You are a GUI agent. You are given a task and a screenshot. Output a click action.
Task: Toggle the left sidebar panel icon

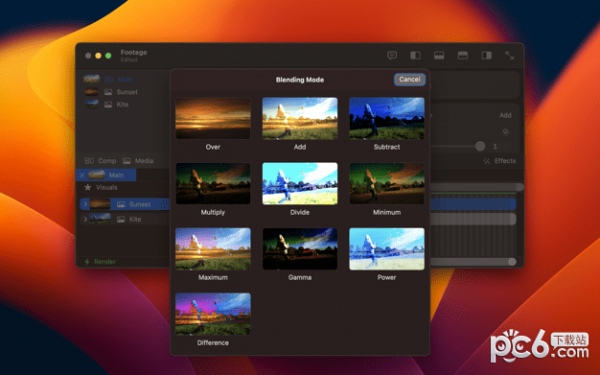pyautogui.click(x=416, y=55)
